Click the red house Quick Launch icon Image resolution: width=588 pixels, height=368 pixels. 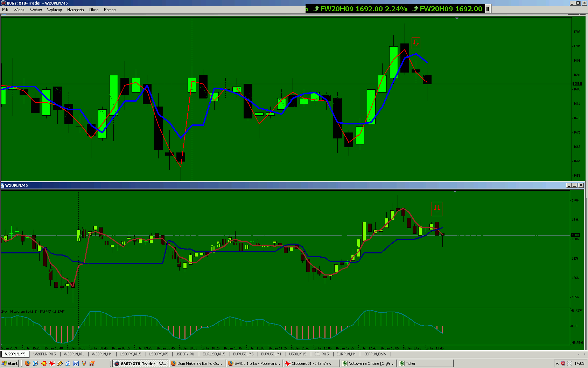[92, 363]
